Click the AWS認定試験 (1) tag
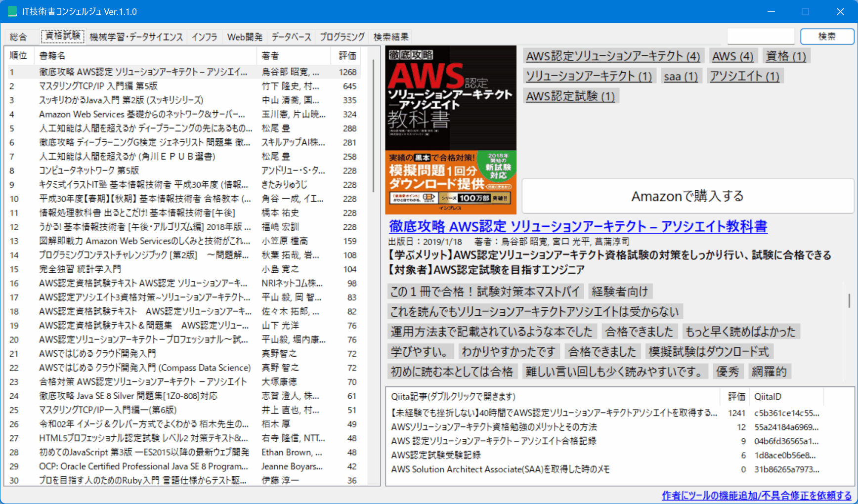Image resolution: width=858 pixels, height=504 pixels. click(570, 96)
